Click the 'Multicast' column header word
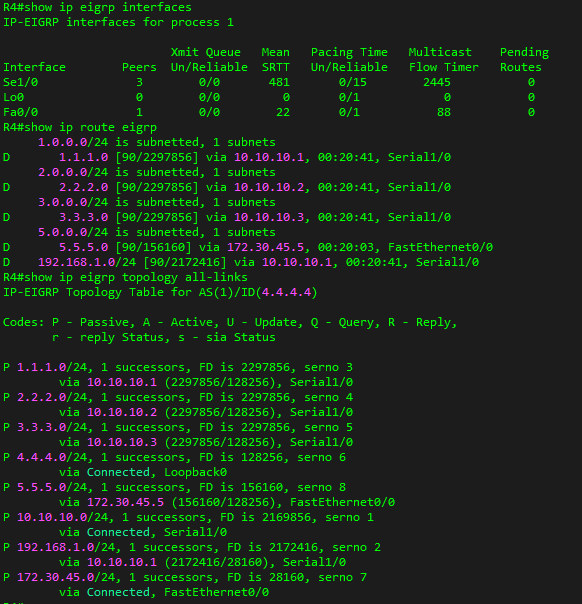Viewport: 582px width, 604px height. click(440, 52)
